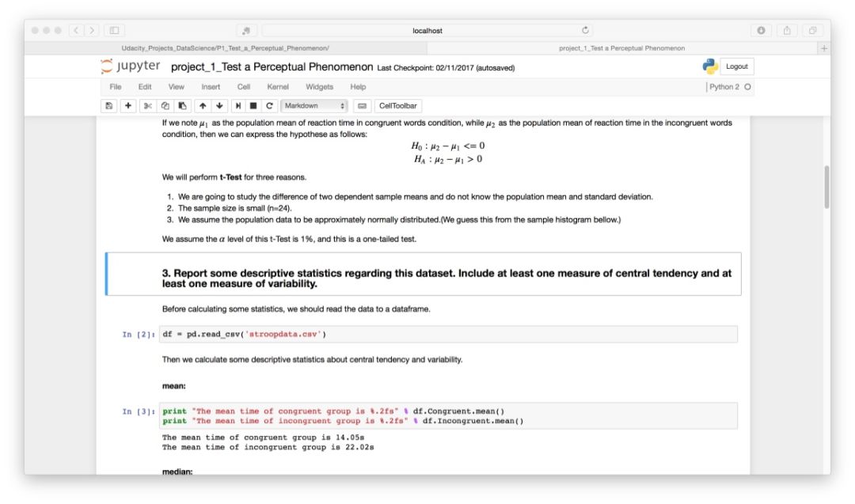Select code cell In [3] print mean
The width and height of the screenshot is (855, 504).
[x=448, y=415]
